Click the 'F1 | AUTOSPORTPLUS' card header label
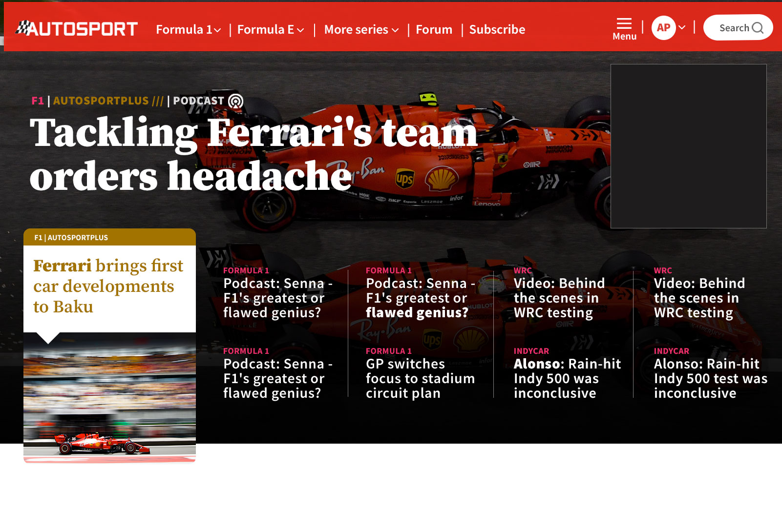This screenshot has height=532, width=782. point(71,238)
